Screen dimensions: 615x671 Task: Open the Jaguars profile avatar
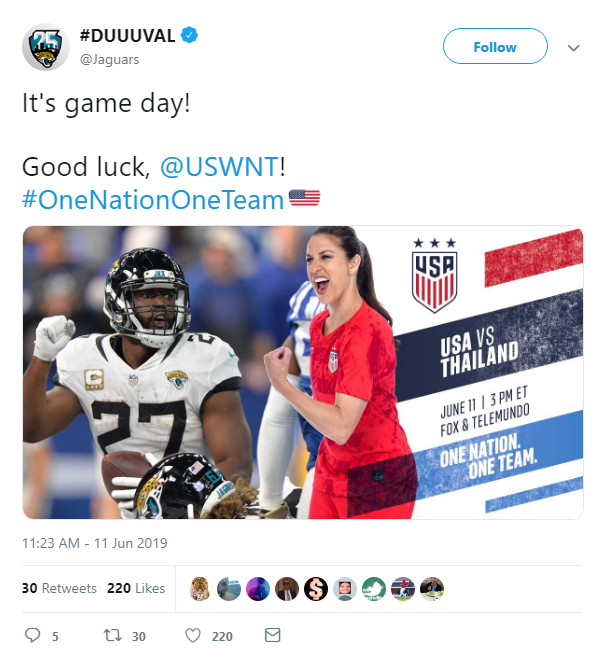(46, 47)
